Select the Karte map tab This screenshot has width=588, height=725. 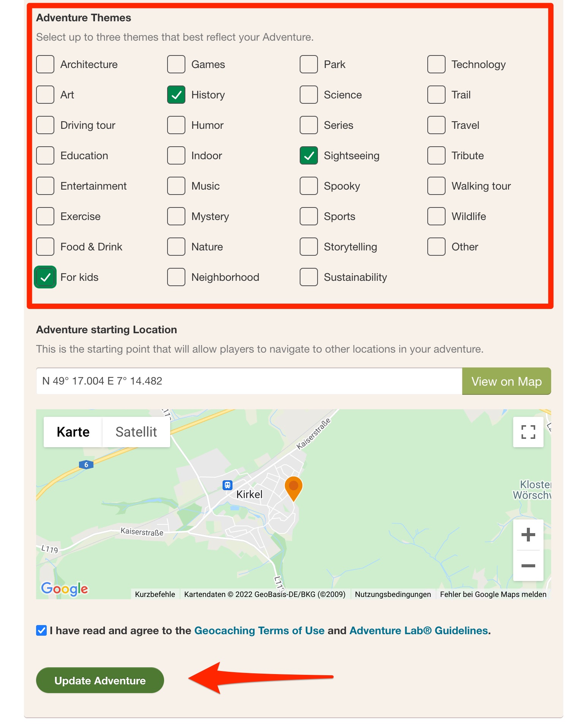[73, 432]
